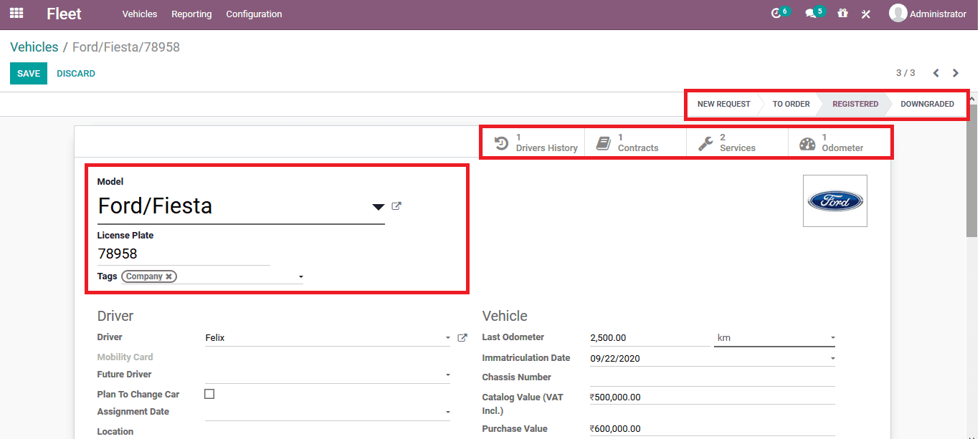
Task: Expand the Tags dropdown
Action: 301,276
